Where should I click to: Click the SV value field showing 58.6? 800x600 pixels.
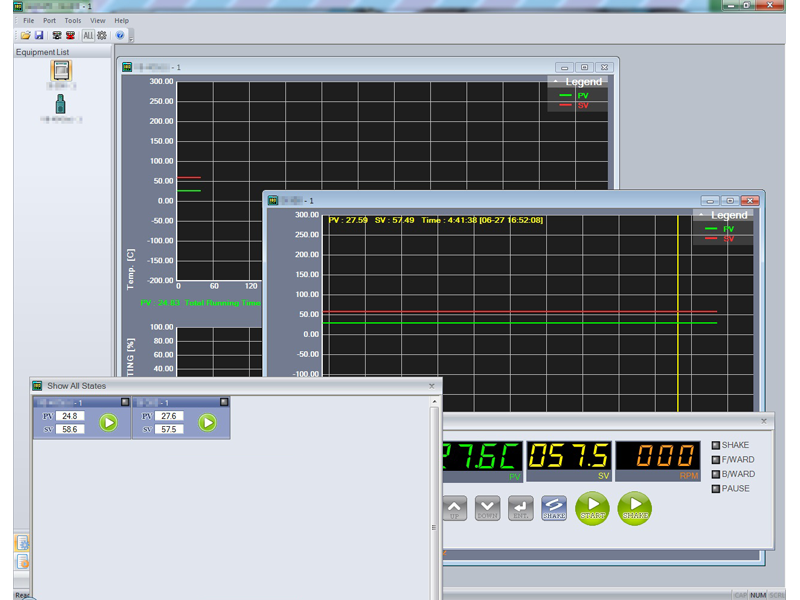click(69, 429)
